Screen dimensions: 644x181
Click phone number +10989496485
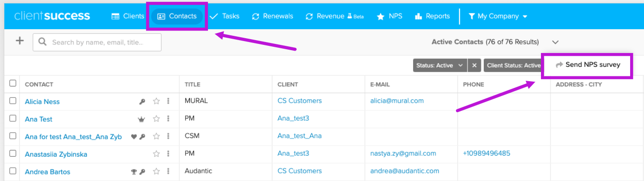tap(487, 153)
